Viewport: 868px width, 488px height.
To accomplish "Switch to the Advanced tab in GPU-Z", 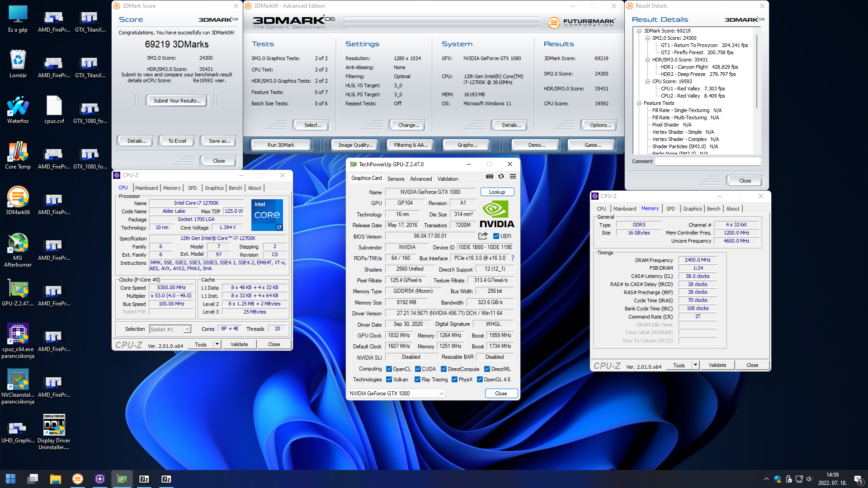I will [421, 178].
